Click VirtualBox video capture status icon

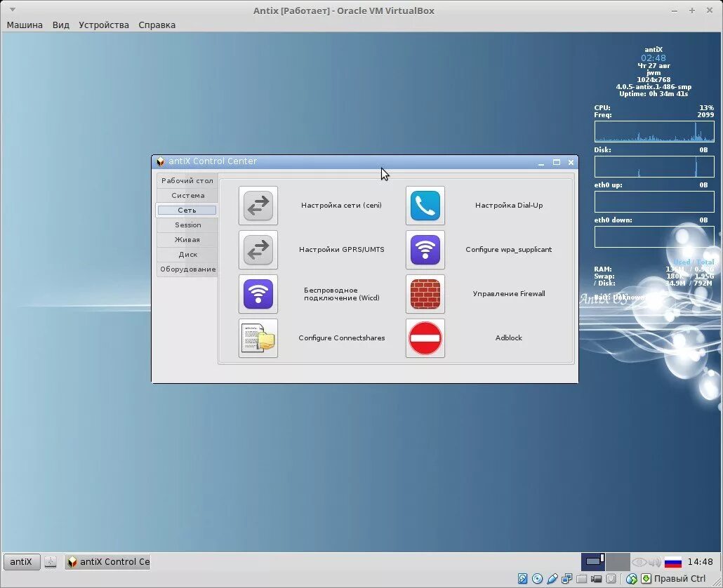(x=596, y=579)
